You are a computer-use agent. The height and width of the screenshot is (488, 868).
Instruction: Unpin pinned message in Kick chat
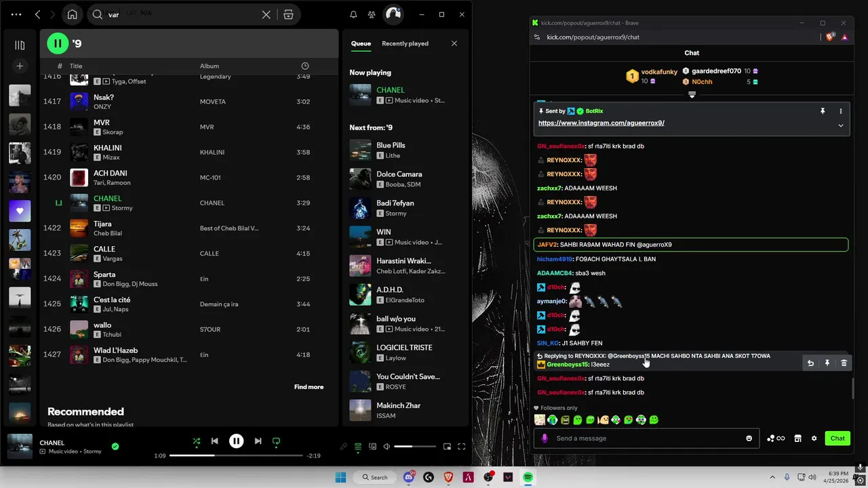823,111
